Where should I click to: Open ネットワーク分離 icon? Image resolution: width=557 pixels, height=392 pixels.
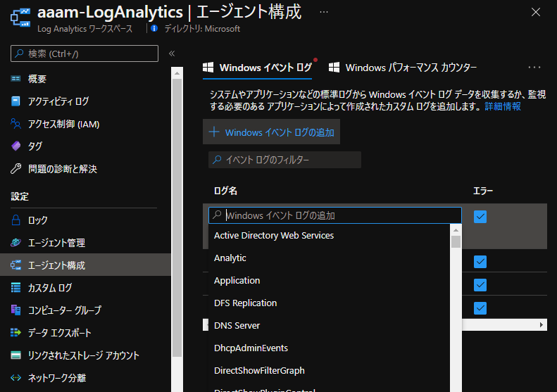[15, 377]
